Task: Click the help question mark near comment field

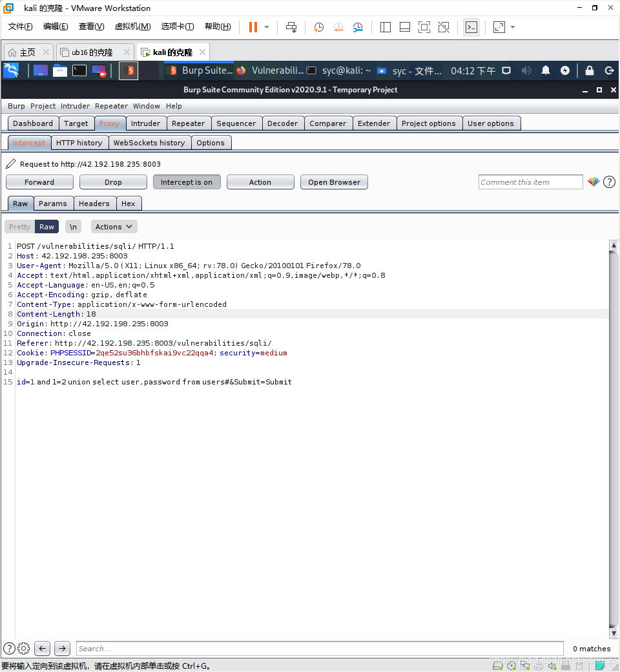Action: [x=609, y=182]
